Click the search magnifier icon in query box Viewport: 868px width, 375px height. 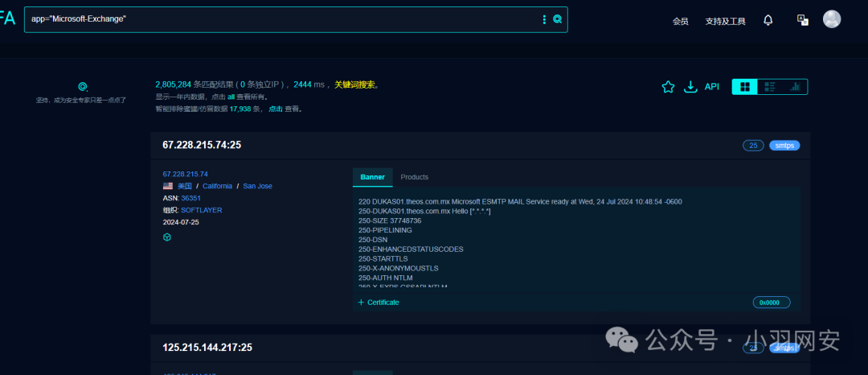point(558,19)
